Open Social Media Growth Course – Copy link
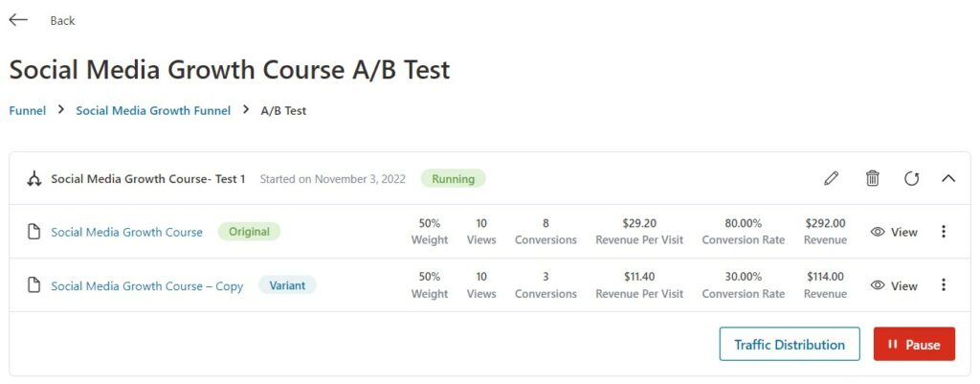 146,285
